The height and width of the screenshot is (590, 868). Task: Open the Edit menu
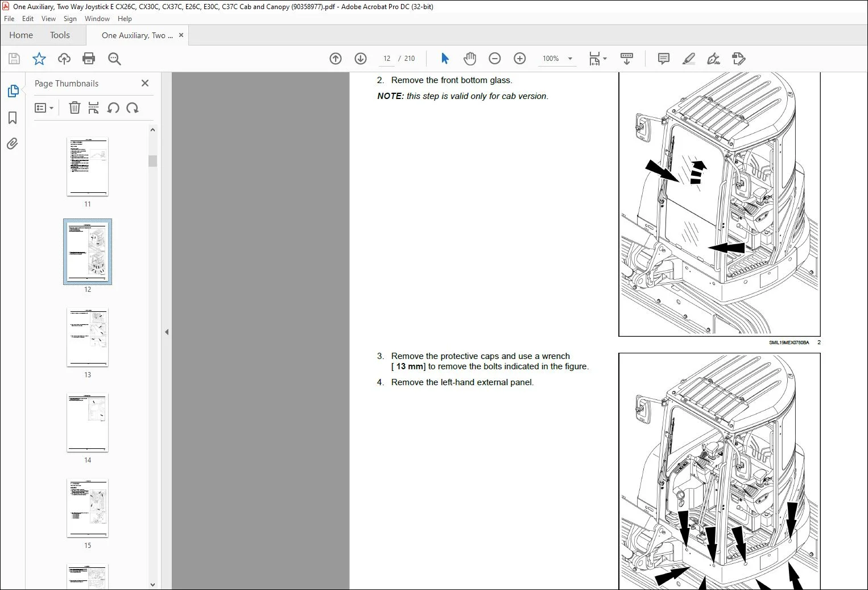(28, 19)
